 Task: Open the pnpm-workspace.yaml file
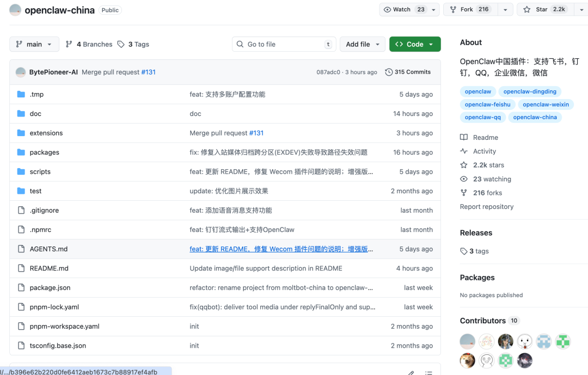[x=64, y=326]
